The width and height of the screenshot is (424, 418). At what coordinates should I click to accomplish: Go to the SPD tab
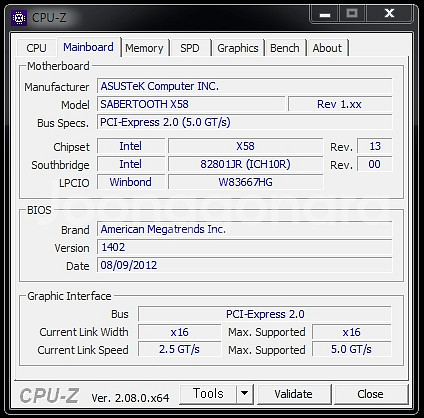(x=190, y=48)
